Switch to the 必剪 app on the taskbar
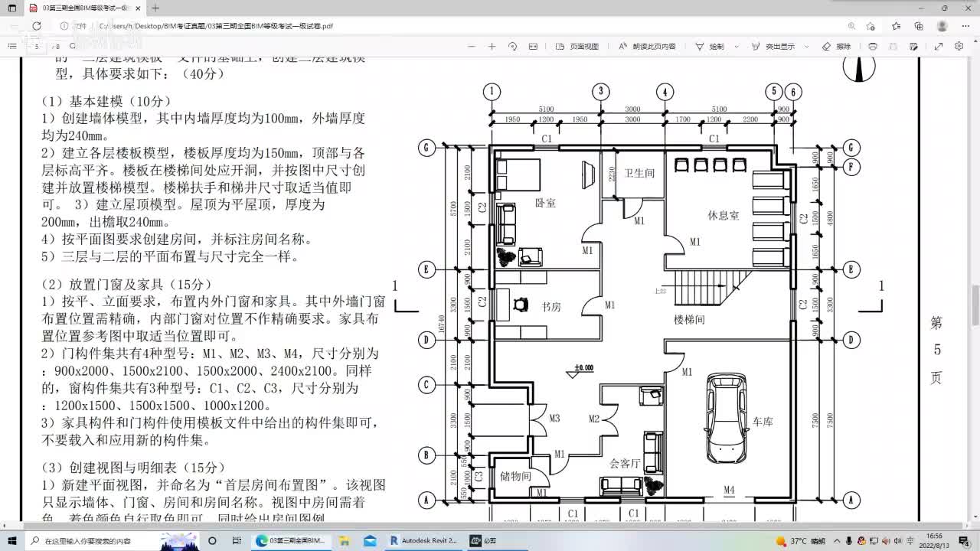980x551 pixels. (484, 541)
